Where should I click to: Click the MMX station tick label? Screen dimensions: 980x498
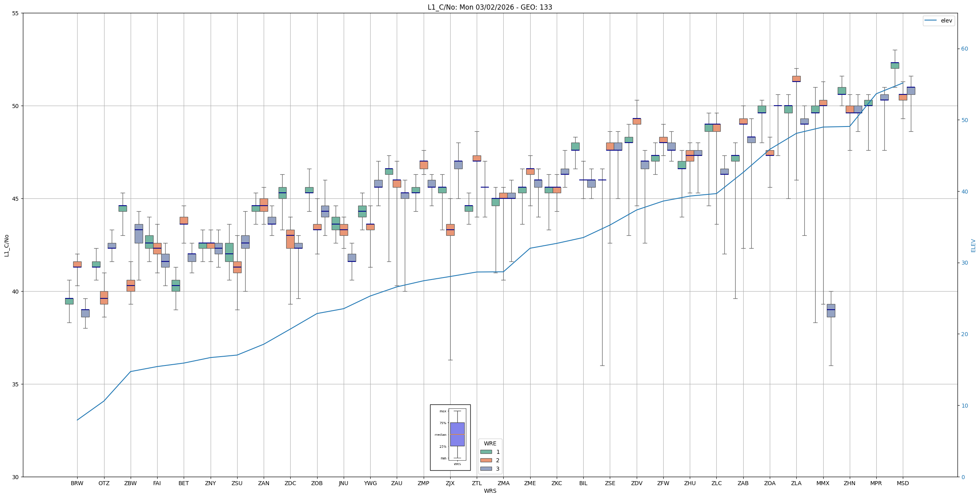point(823,483)
